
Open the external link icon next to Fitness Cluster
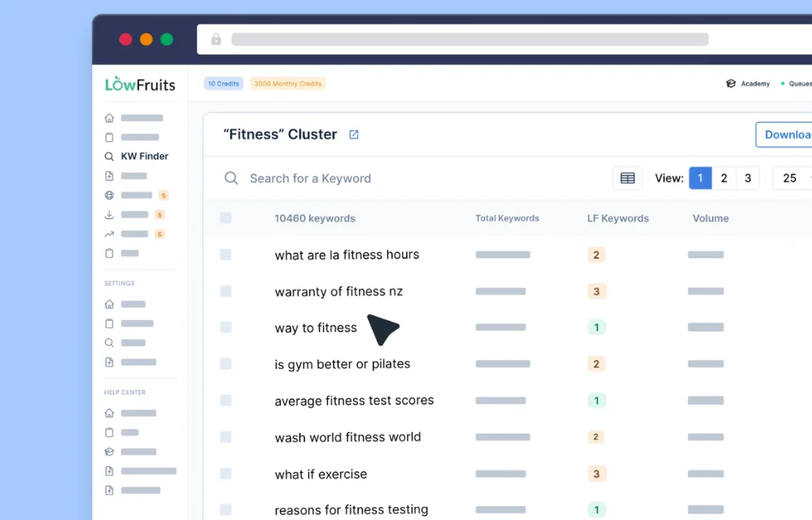coord(353,134)
